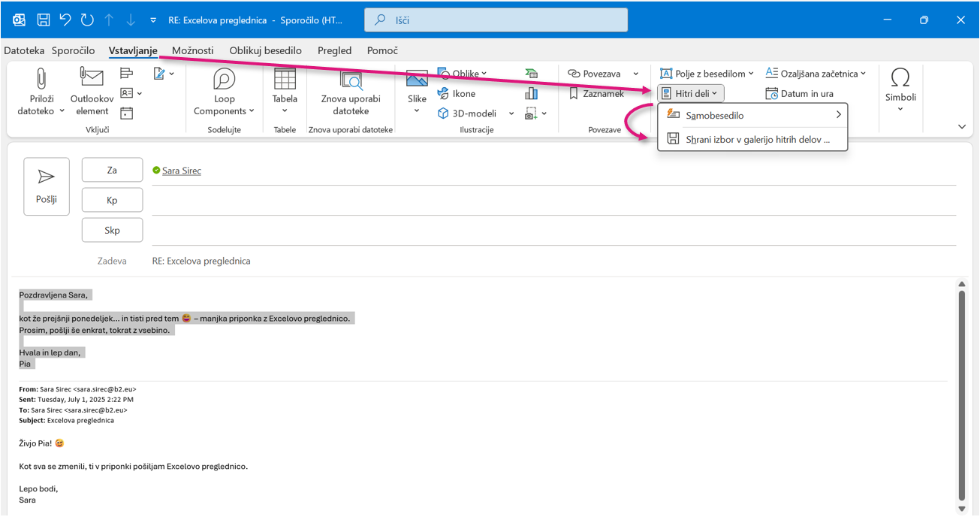980x517 pixels.
Task: Choose Shrani izbor v galerijo hitrih delov
Action: click(752, 139)
